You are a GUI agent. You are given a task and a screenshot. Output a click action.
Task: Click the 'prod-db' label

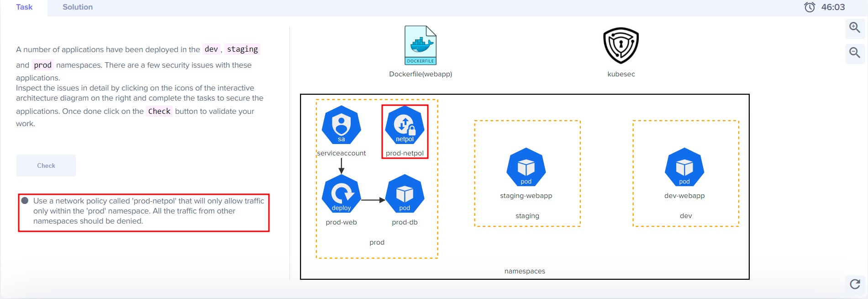[405, 222]
